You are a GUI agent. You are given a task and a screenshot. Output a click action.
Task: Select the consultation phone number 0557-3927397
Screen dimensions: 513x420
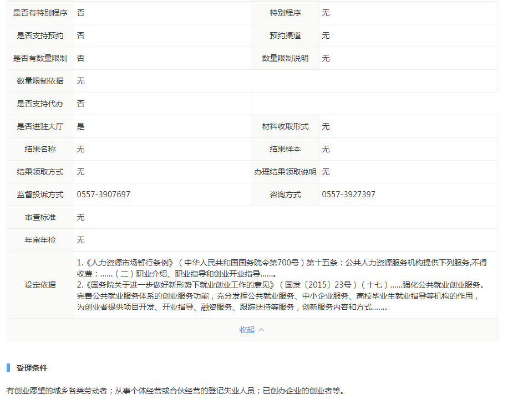[x=348, y=194]
